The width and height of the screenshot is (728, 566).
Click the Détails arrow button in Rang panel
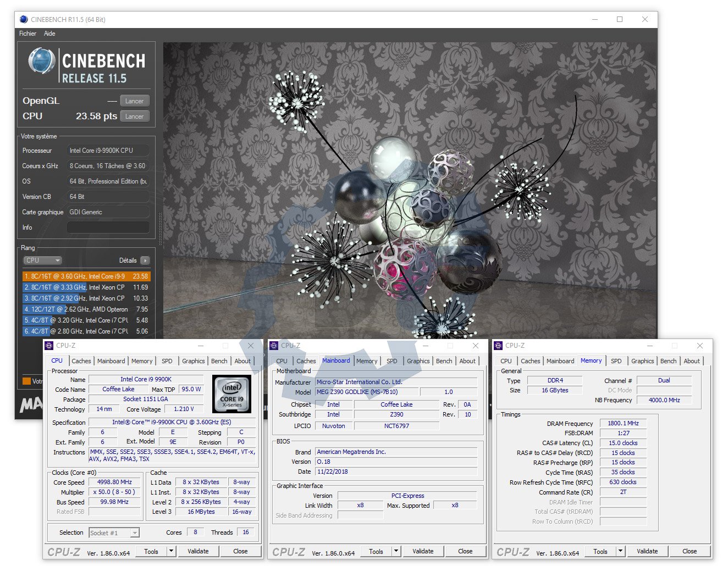click(145, 260)
